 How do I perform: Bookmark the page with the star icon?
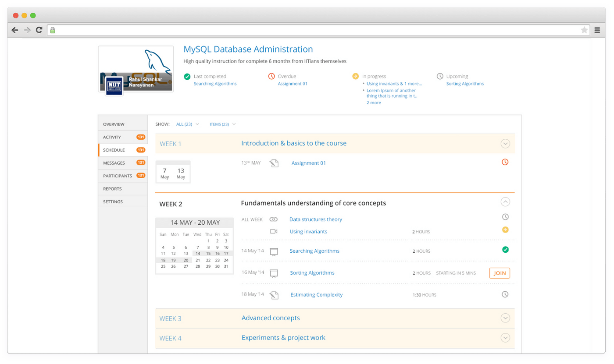584,30
